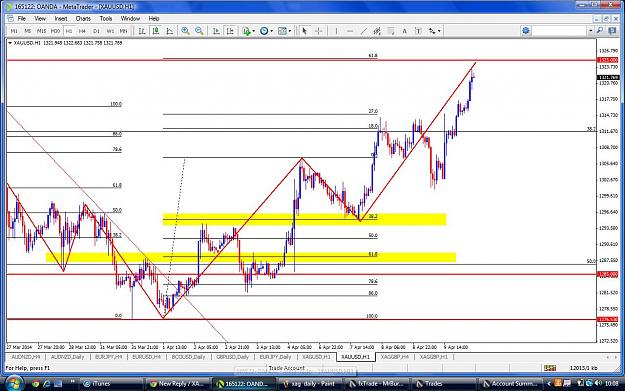The image size is (625, 391).
Task: Click the blue gear icon beside search box
Action: [526, 31]
